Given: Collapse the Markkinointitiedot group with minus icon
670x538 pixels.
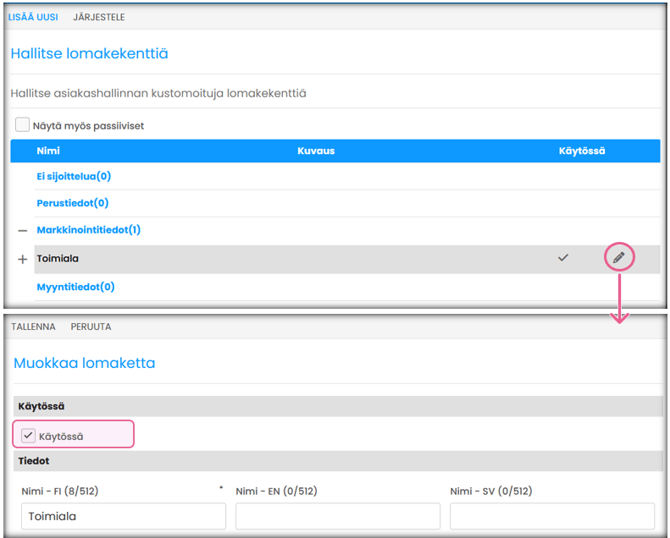Looking at the screenshot, I should click(x=22, y=230).
